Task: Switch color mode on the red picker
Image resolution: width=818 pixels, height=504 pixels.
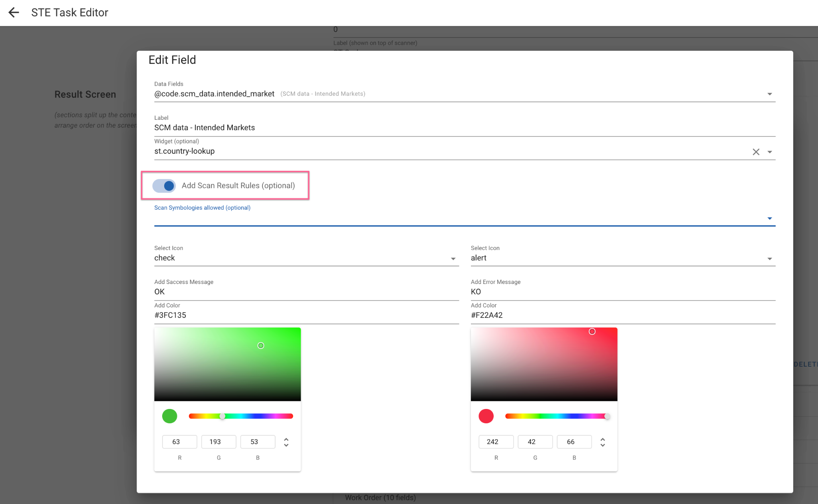Action: click(x=603, y=442)
